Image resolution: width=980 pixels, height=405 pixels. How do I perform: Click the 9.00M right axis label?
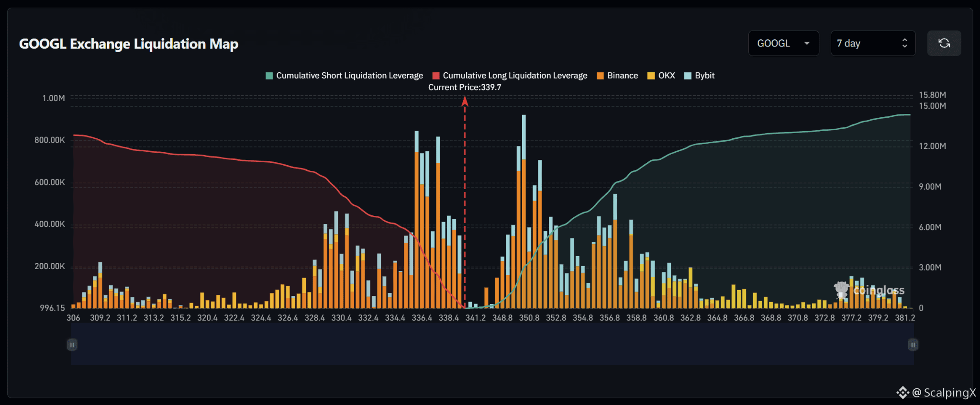tap(930, 187)
